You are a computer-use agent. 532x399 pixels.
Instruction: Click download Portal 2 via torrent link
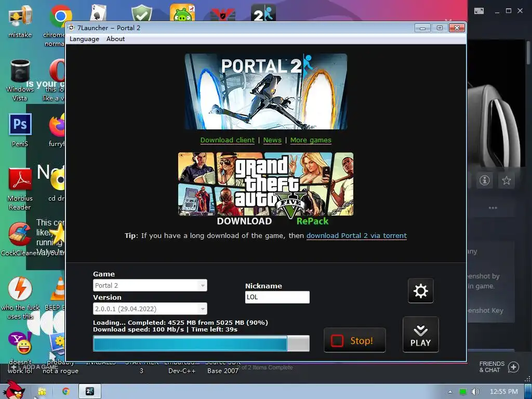pyautogui.click(x=356, y=235)
